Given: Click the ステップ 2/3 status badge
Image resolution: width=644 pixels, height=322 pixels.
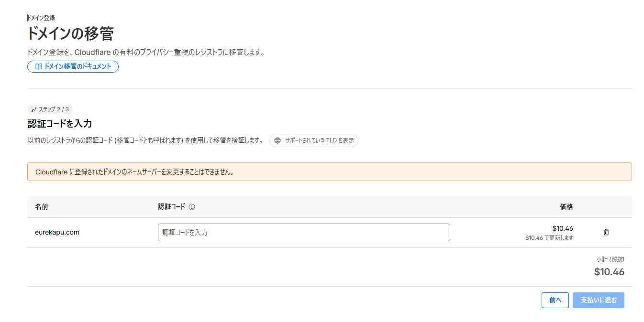Looking at the screenshot, I should 50,109.
